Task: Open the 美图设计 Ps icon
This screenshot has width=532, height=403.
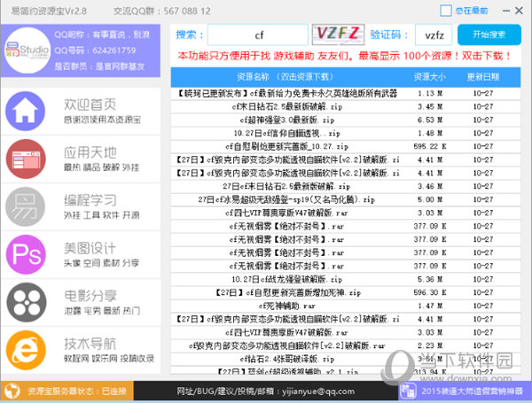Action: pos(26,254)
